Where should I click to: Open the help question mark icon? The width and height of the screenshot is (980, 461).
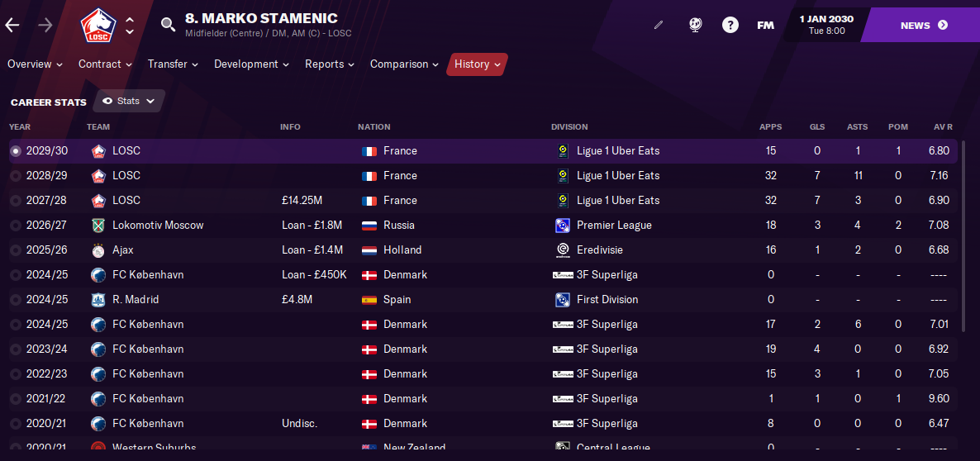point(730,25)
